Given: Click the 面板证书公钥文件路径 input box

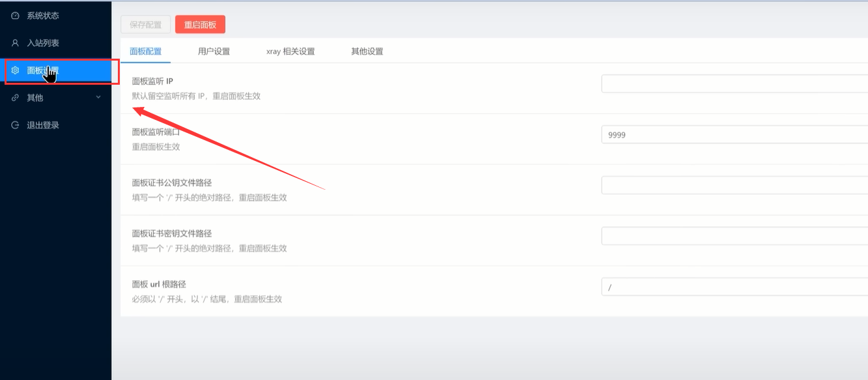Looking at the screenshot, I should [734, 185].
